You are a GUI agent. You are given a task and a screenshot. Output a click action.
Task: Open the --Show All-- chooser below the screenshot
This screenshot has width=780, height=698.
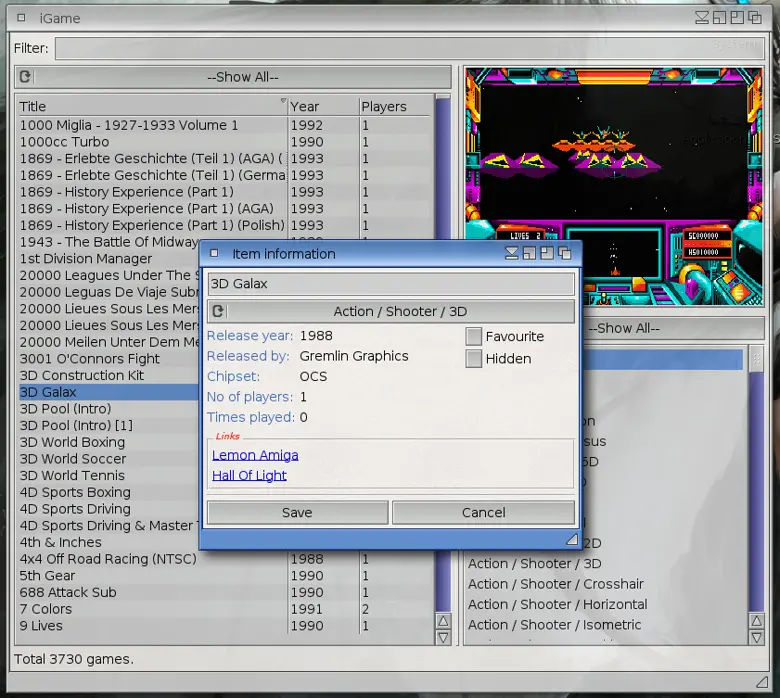pyautogui.click(x=673, y=328)
